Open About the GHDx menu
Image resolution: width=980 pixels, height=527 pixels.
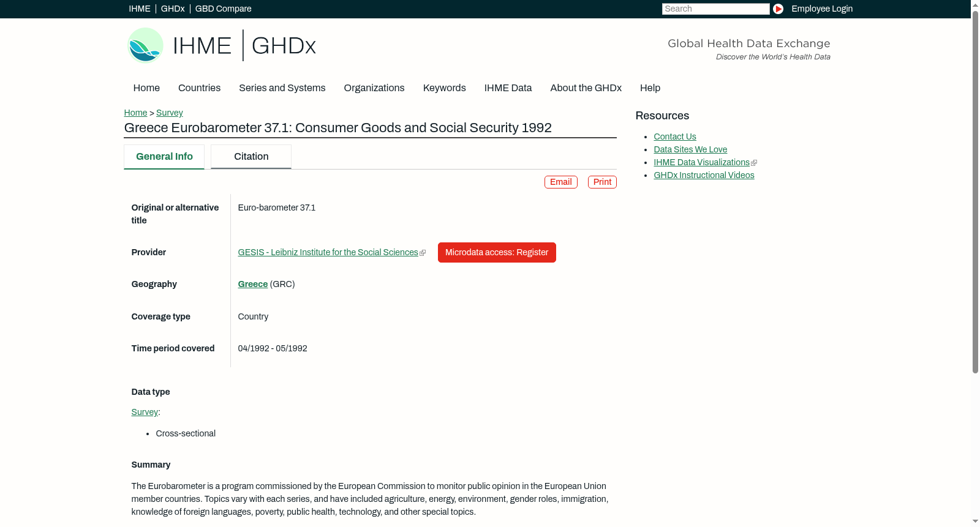point(586,88)
